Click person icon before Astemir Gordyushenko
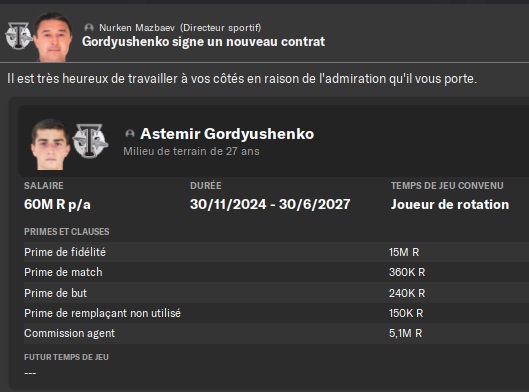This screenshot has width=529, height=392. 130,134
